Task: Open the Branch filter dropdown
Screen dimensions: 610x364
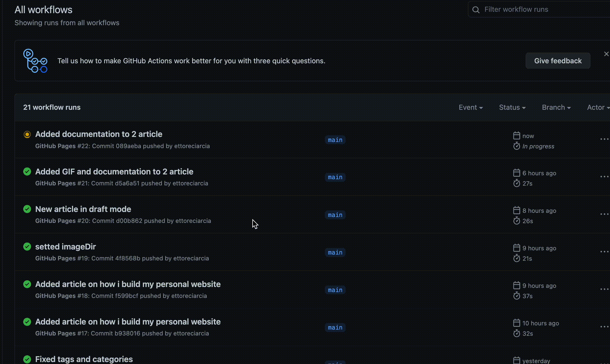Action: (556, 108)
